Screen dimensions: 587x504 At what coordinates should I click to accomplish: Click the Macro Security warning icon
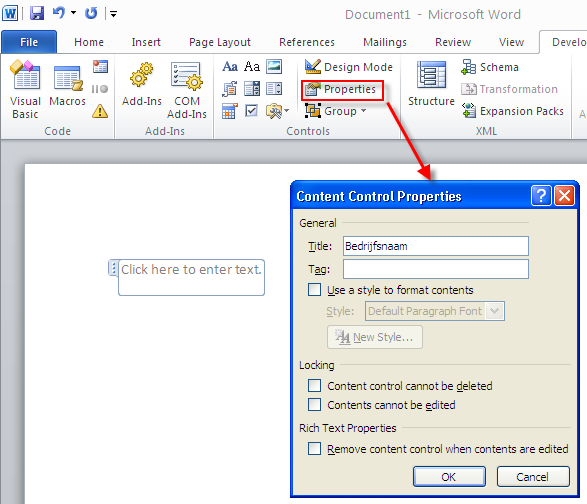click(x=100, y=111)
